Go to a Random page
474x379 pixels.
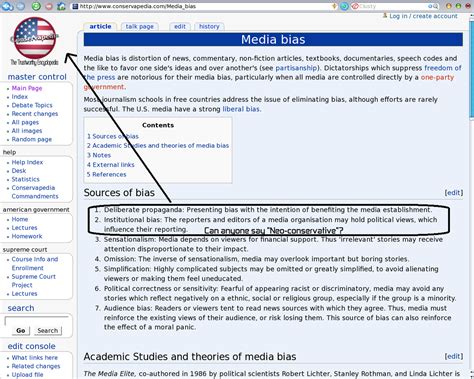pyautogui.click(x=32, y=139)
